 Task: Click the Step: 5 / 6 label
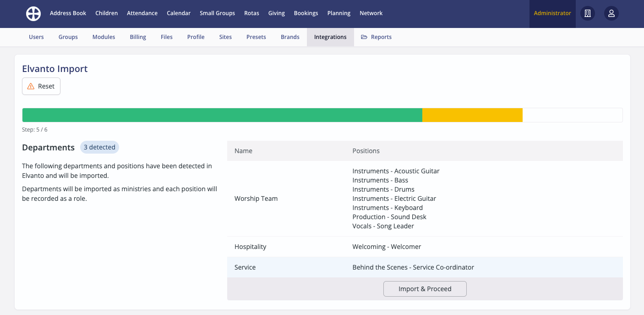[35, 130]
